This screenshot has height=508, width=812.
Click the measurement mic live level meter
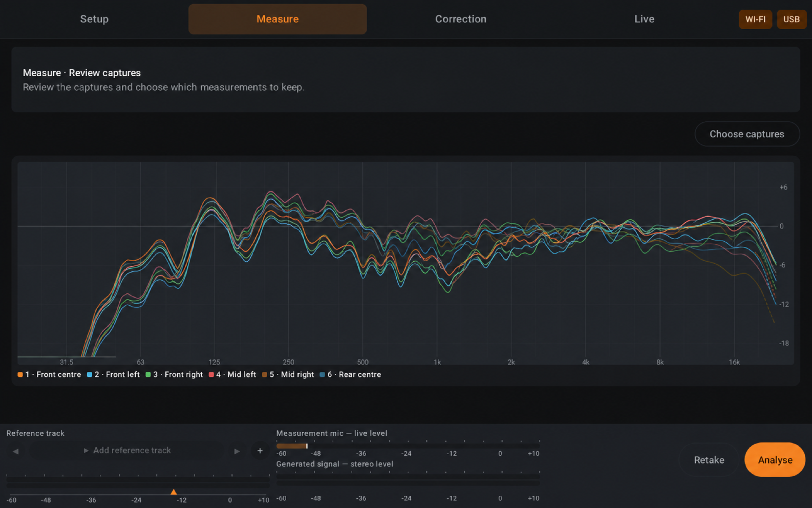coord(408,446)
